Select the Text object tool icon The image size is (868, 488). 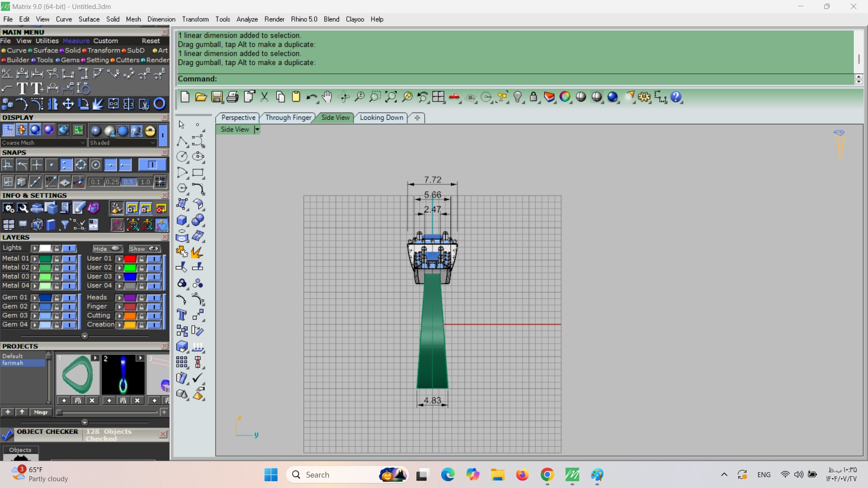(x=182, y=315)
